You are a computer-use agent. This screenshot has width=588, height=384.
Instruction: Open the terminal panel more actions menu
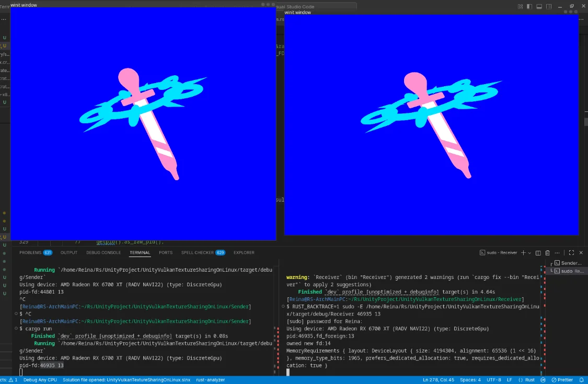click(x=557, y=253)
